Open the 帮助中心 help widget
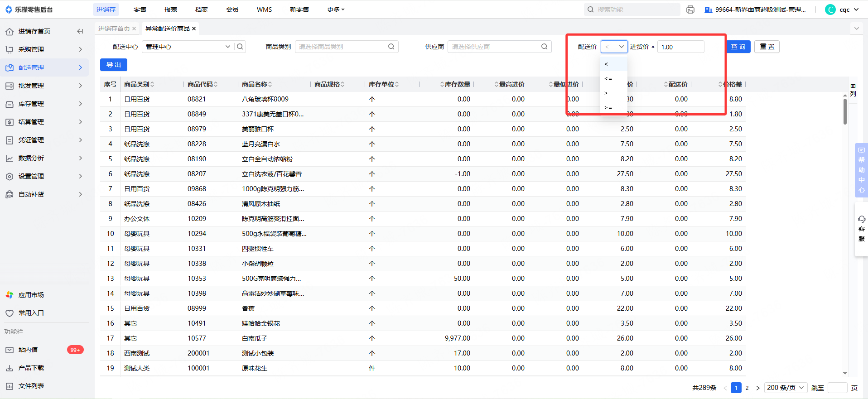Screen dimensions: 868x399 (x=861, y=170)
